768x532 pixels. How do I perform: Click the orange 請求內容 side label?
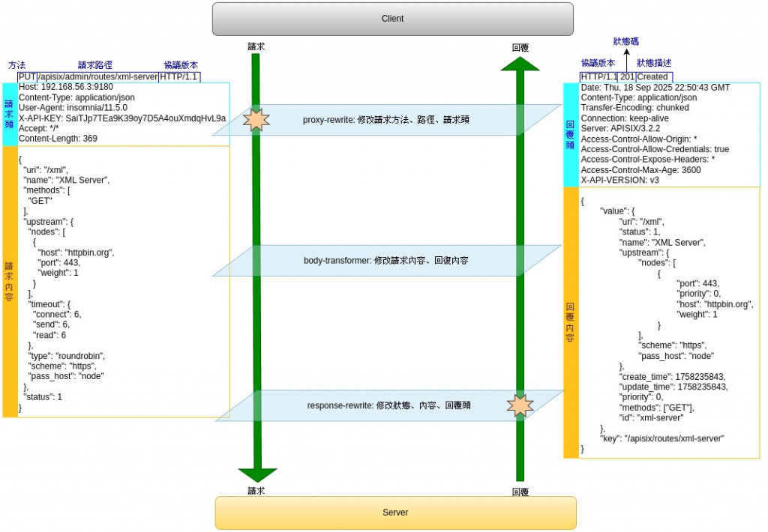(x=9, y=282)
